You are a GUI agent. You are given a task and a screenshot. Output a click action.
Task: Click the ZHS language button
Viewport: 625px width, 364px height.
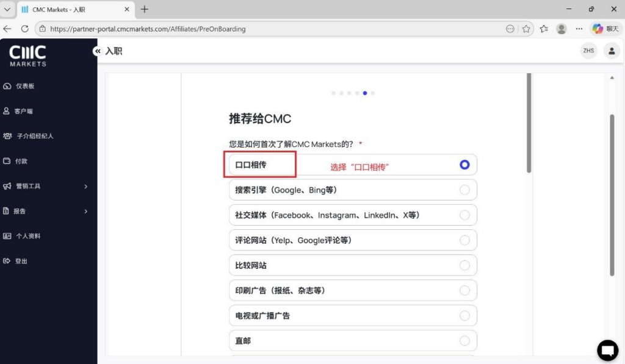click(x=588, y=51)
